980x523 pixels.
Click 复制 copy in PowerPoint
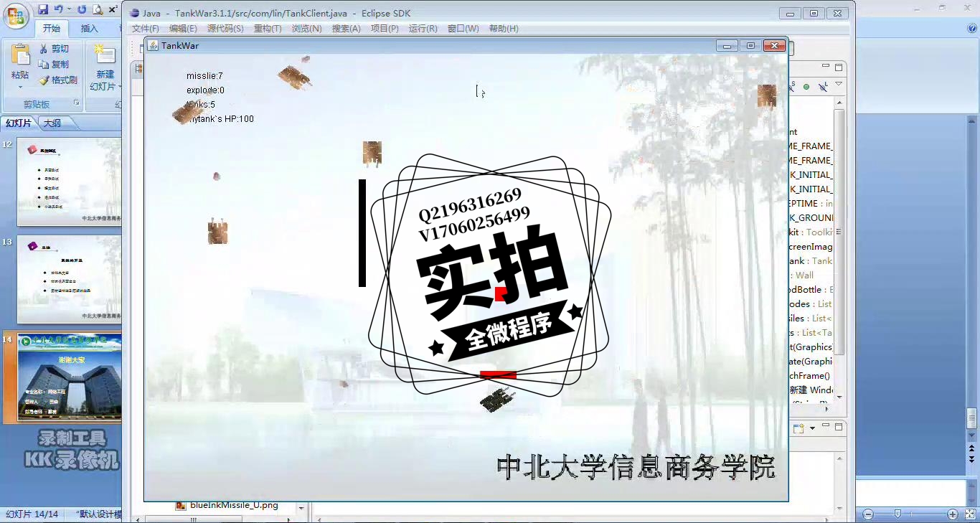click(x=55, y=65)
